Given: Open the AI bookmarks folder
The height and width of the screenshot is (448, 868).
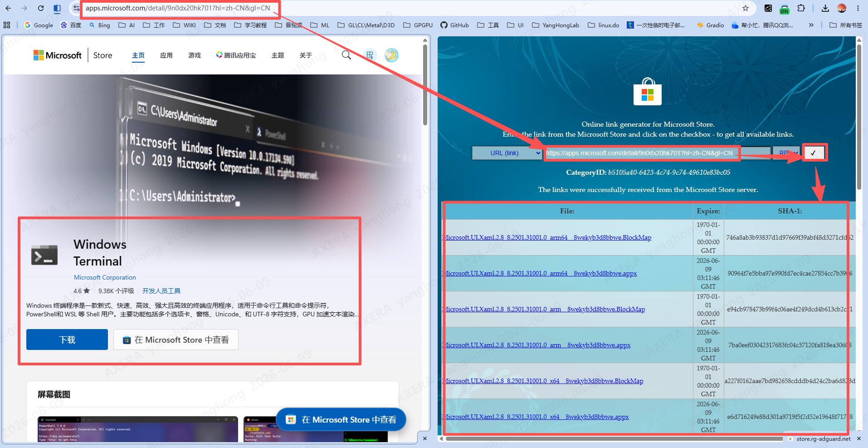Looking at the screenshot, I should (x=127, y=25).
